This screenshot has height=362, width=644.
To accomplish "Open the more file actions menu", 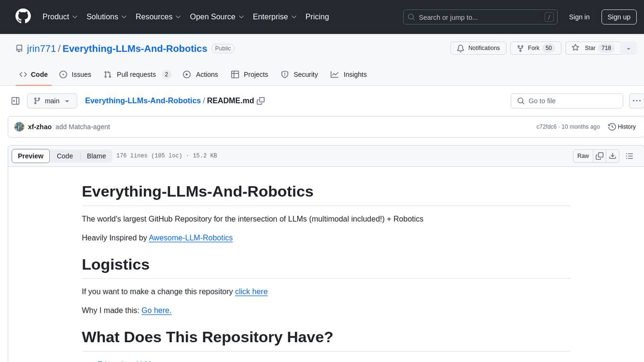I will tap(636, 101).
